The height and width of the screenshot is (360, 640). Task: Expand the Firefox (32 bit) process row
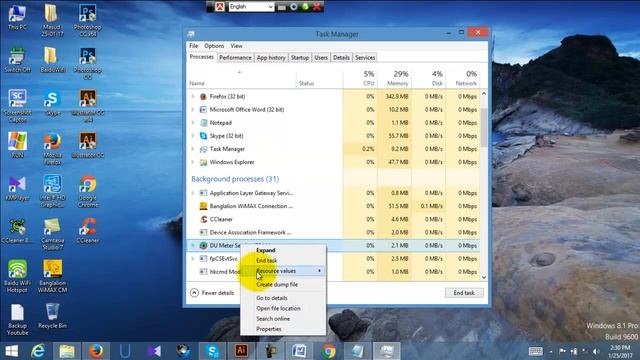pos(193,97)
